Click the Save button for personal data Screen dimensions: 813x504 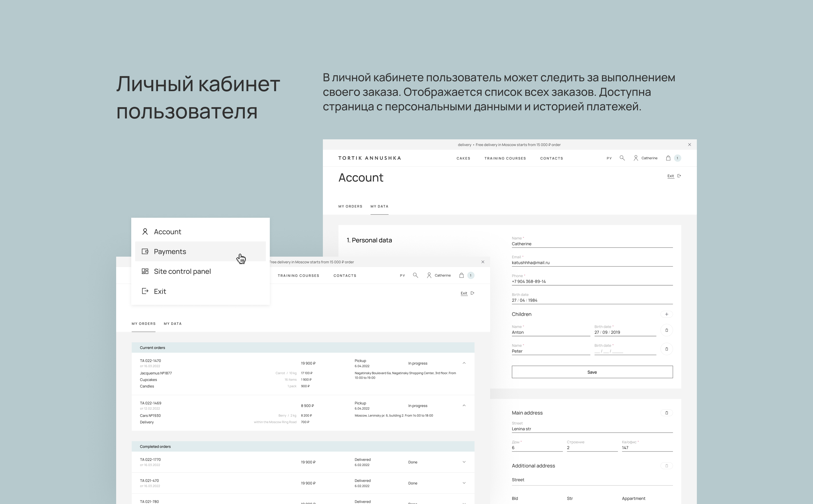pyautogui.click(x=592, y=372)
